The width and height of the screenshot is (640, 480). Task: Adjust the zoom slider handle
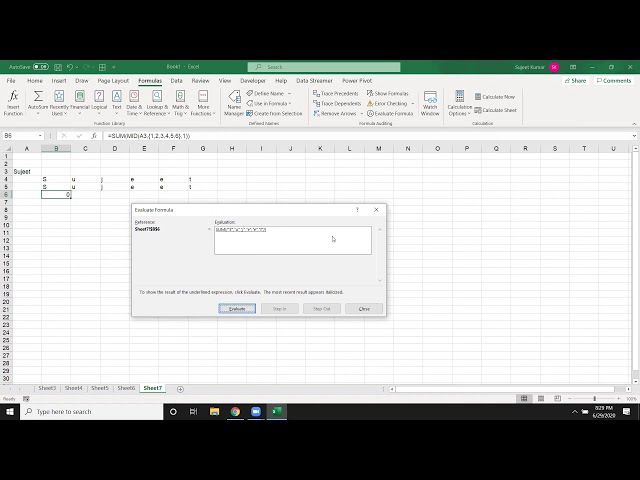pyautogui.click(x=595, y=398)
